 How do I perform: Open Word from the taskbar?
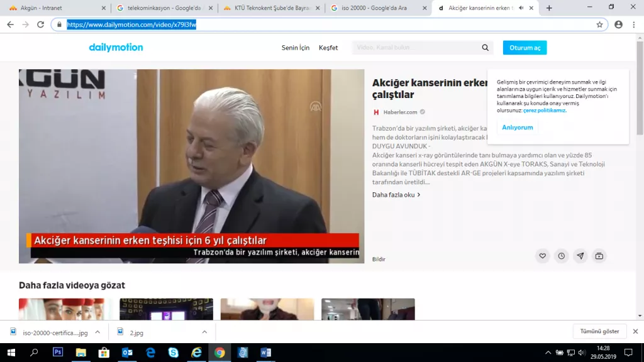tap(266, 353)
